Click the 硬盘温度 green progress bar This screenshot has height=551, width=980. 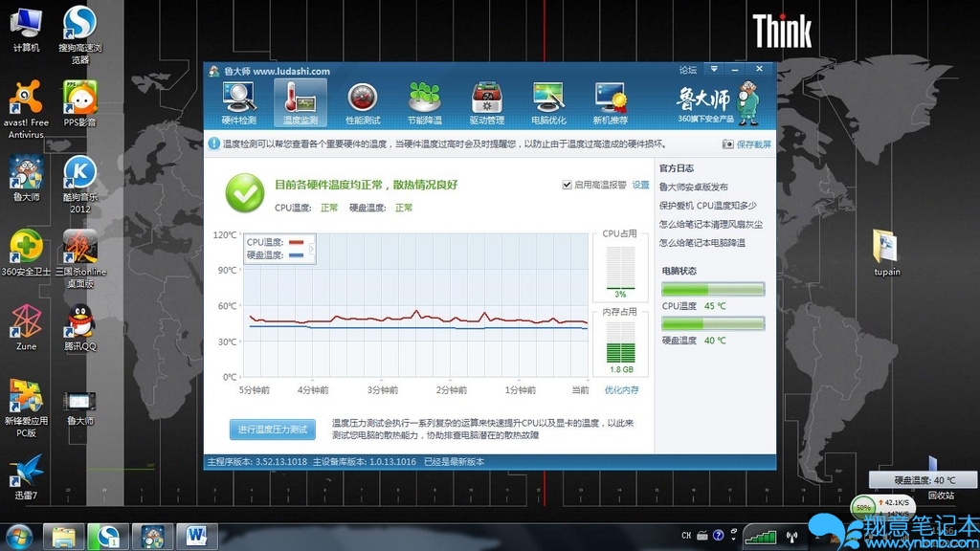tap(713, 323)
